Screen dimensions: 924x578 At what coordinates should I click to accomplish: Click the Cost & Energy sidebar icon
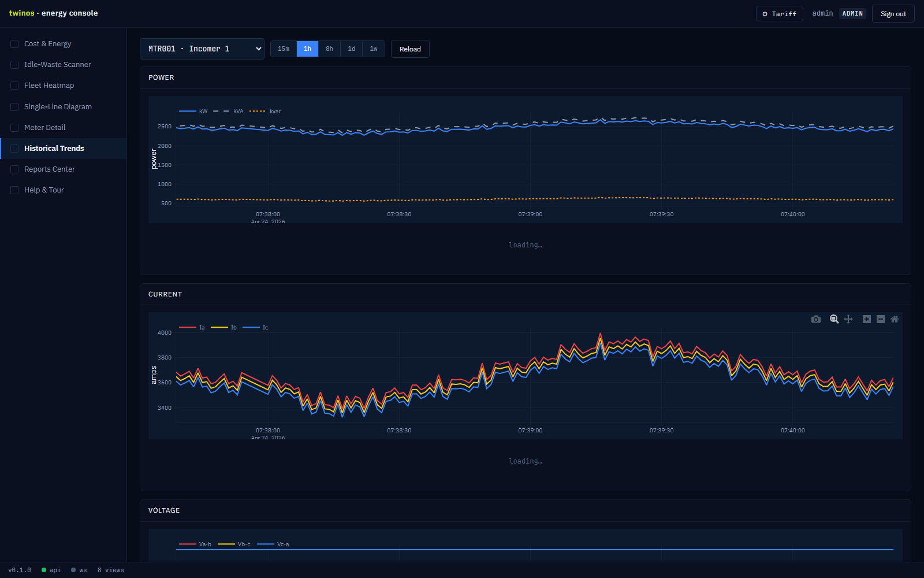[x=14, y=44]
